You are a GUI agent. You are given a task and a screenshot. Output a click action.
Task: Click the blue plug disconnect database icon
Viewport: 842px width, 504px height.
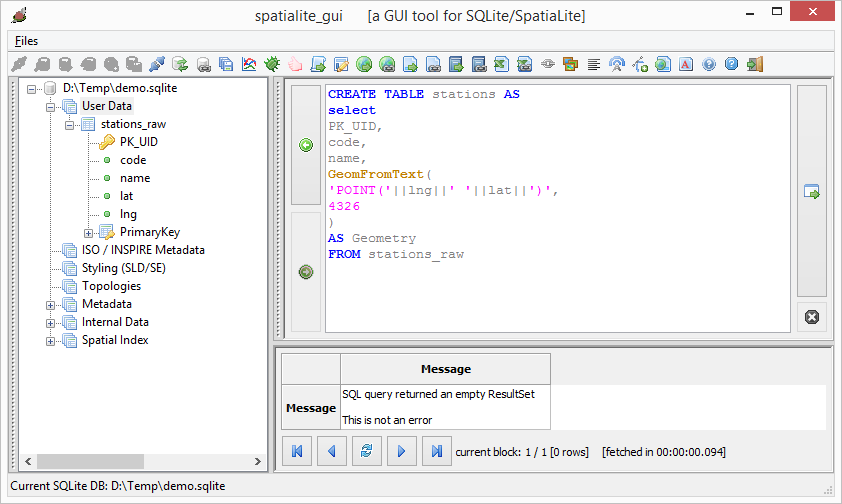coord(157,64)
